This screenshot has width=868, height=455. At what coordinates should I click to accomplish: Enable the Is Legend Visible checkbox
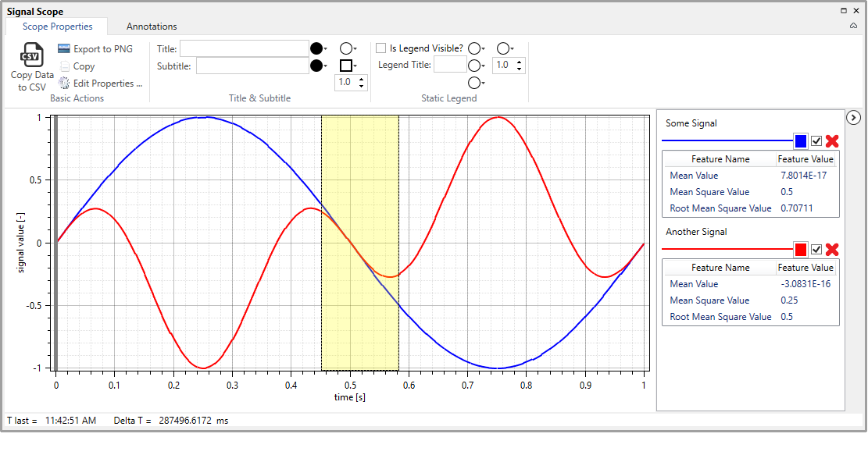[x=381, y=48]
